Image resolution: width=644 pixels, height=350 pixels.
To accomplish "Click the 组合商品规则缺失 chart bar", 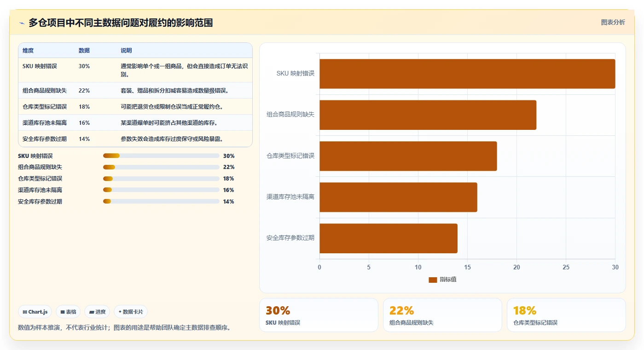I will tap(428, 115).
